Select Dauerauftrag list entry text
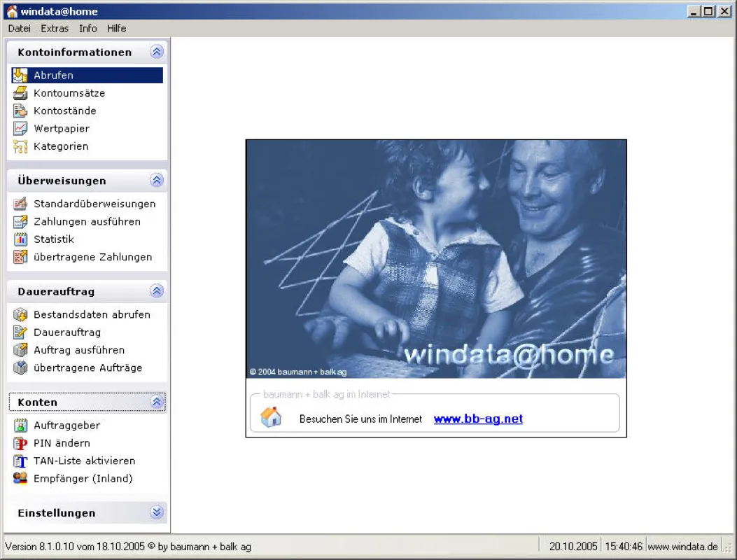 tap(66, 332)
